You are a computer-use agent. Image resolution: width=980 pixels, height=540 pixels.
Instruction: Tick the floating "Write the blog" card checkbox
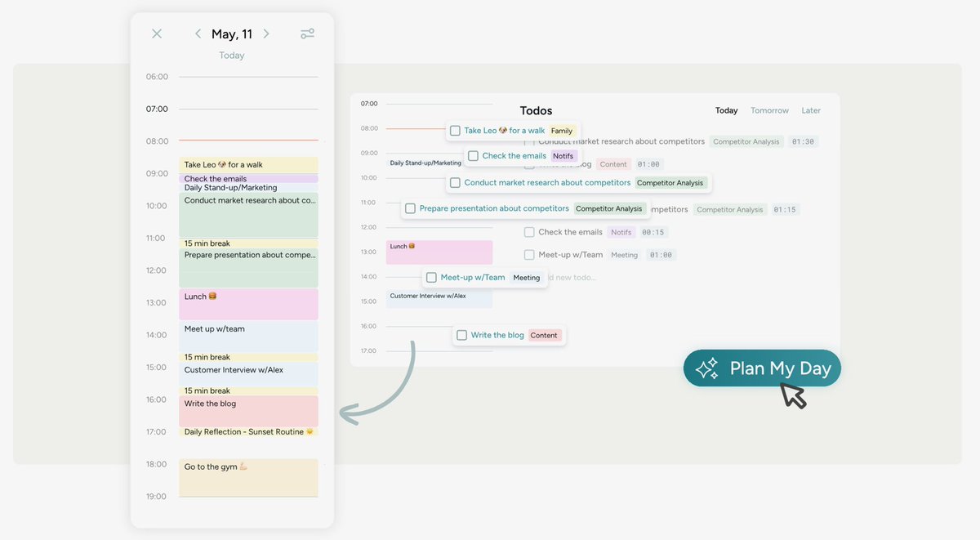[x=461, y=335]
